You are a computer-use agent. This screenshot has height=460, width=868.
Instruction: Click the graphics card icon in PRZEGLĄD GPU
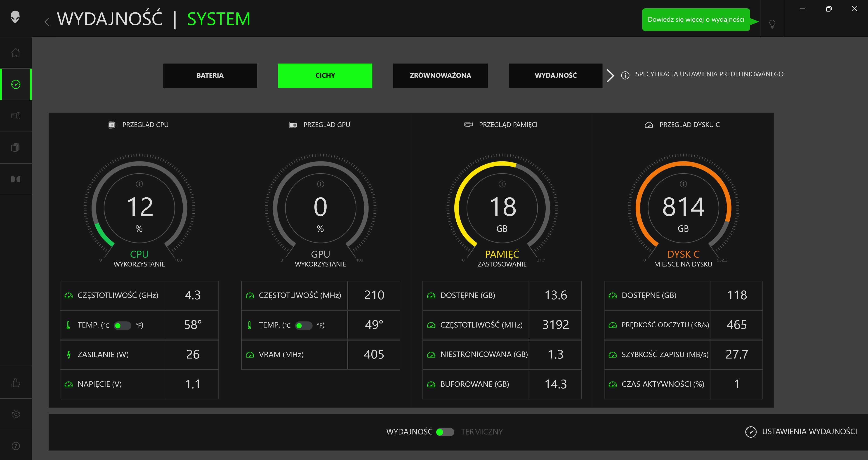tap(293, 125)
